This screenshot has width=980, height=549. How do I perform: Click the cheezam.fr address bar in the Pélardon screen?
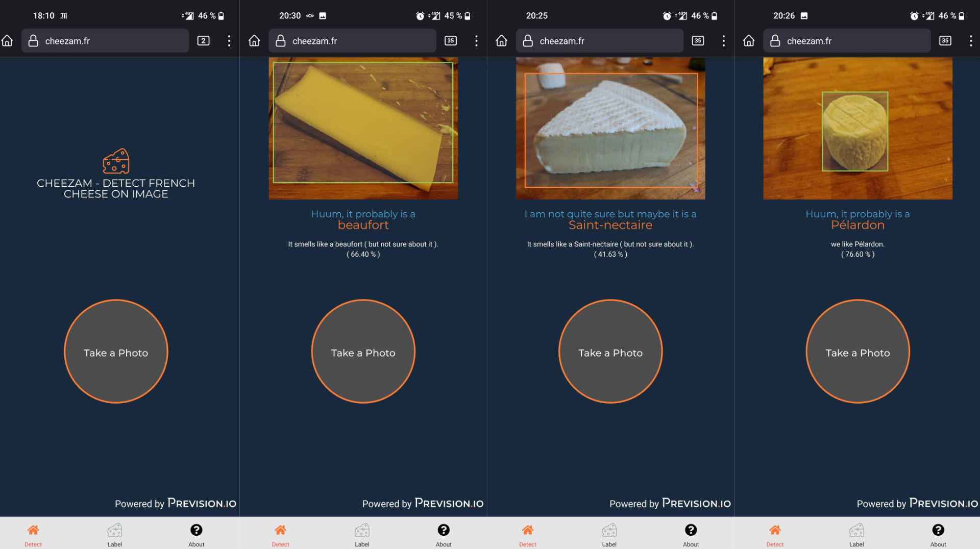point(847,41)
